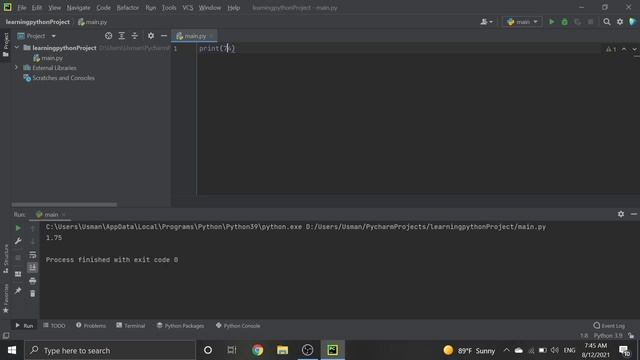The width and height of the screenshot is (640, 360).
Task: Open Project panel options gear
Action: click(x=151, y=36)
